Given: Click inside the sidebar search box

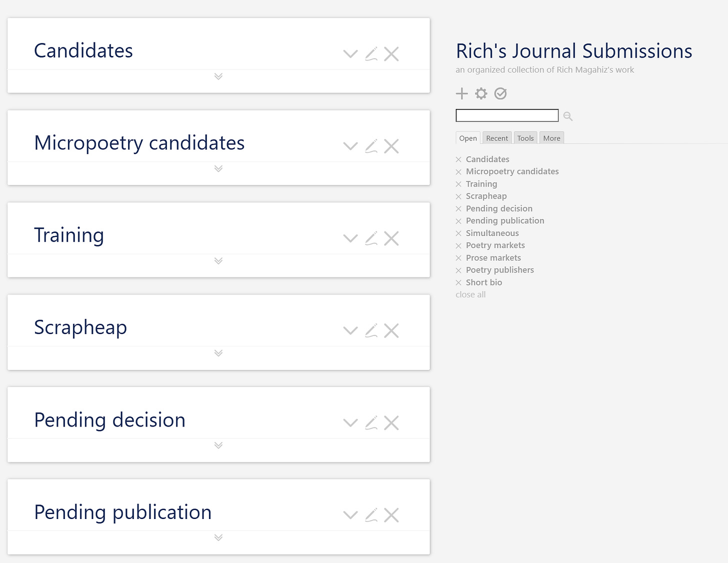Looking at the screenshot, I should click(x=506, y=115).
